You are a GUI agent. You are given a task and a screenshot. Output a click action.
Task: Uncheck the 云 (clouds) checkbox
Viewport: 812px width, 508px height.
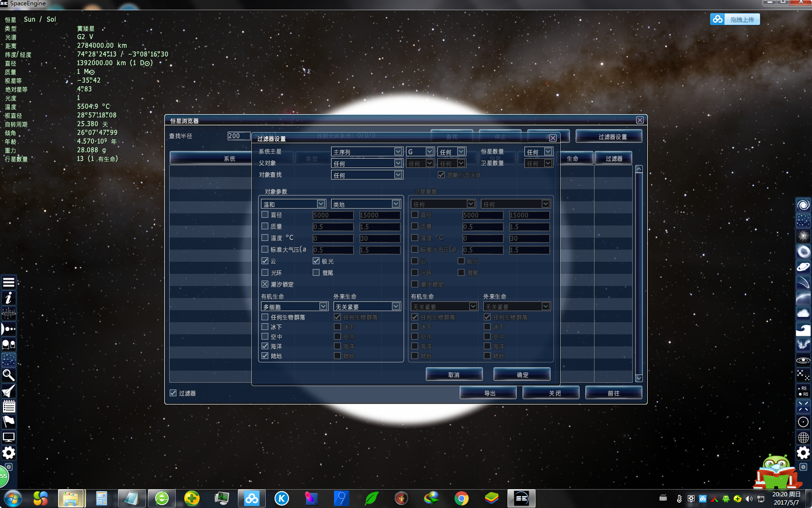click(265, 261)
